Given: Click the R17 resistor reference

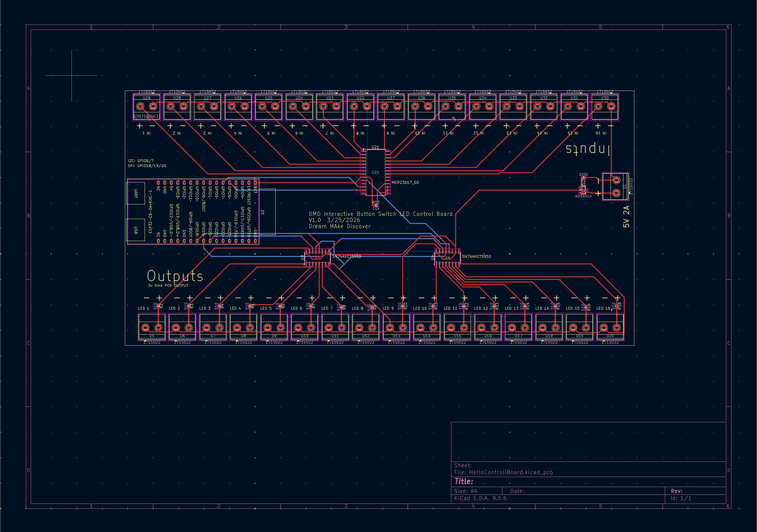Looking at the screenshot, I should pos(376,203).
